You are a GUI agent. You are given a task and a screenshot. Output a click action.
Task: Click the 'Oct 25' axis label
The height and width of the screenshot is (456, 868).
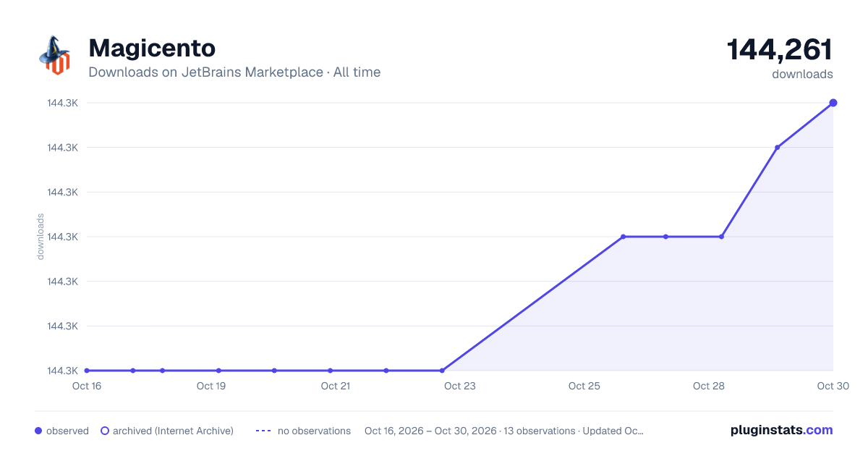584,386
